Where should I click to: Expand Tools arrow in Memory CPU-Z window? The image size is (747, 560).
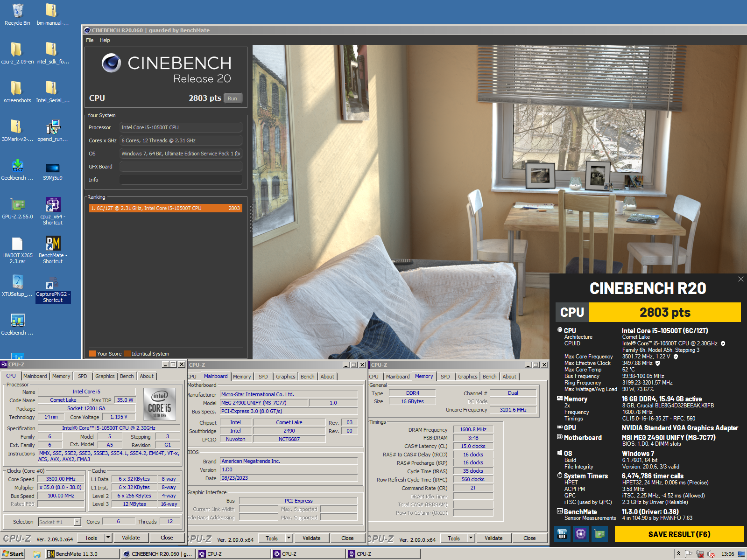click(x=471, y=538)
